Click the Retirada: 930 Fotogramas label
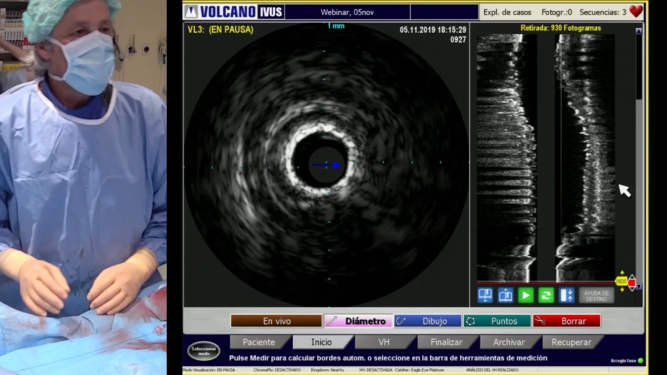667x375 pixels. [x=561, y=28]
